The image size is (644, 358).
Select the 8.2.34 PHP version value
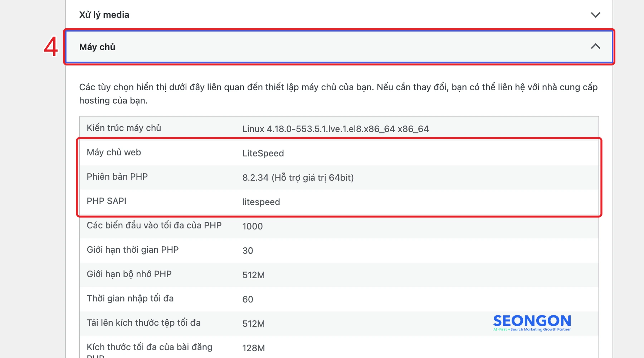coord(298,178)
